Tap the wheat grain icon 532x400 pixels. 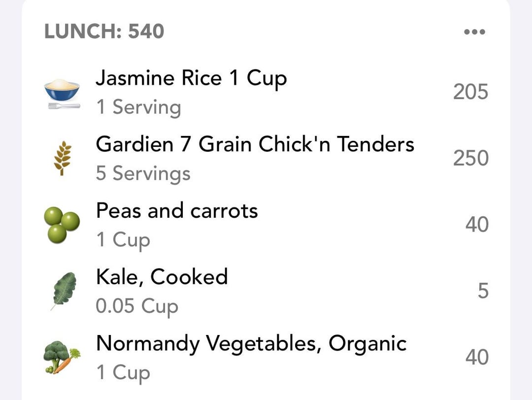click(62, 159)
